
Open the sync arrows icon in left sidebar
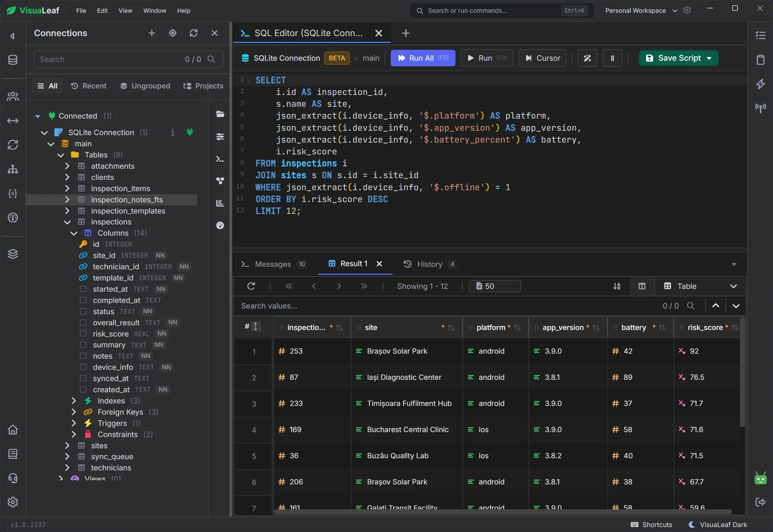13,145
